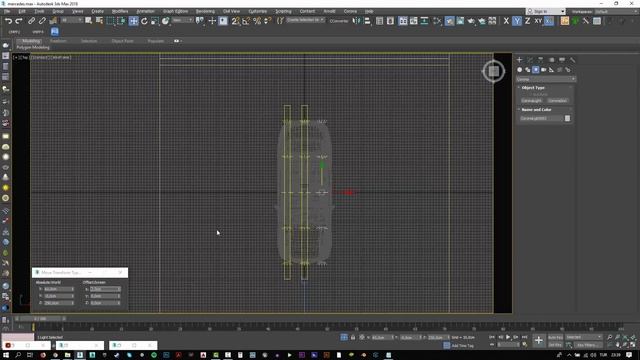Click the object color swatch
This screenshot has height=360, width=640.
[x=567, y=118]
